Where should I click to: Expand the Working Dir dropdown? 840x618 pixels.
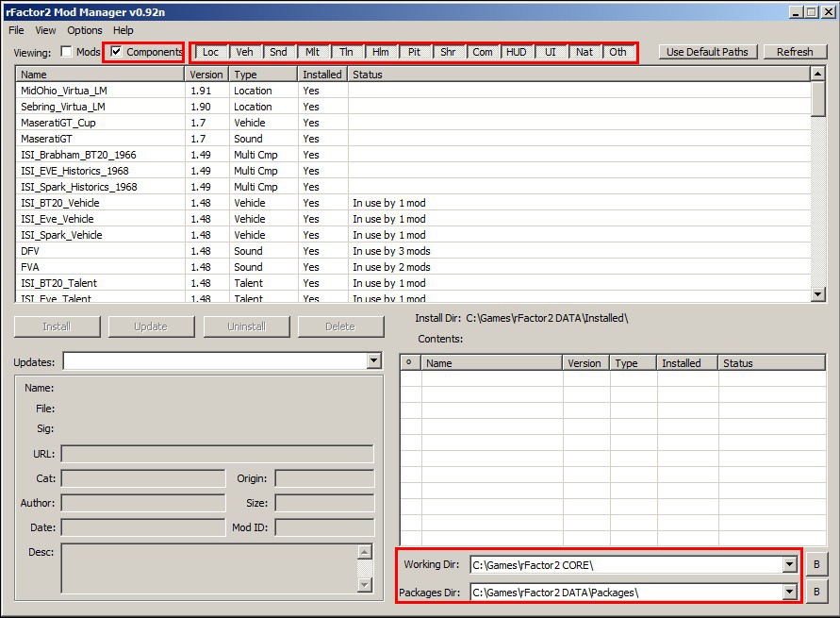coord(790,565)
